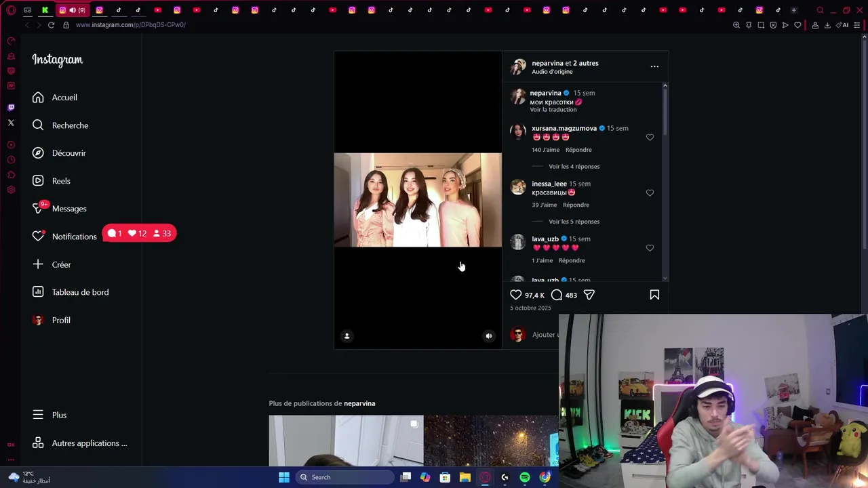View the 140 J'aime likes list
The image size is (868, 488).
pyautogui.click(x=546, y=150)
